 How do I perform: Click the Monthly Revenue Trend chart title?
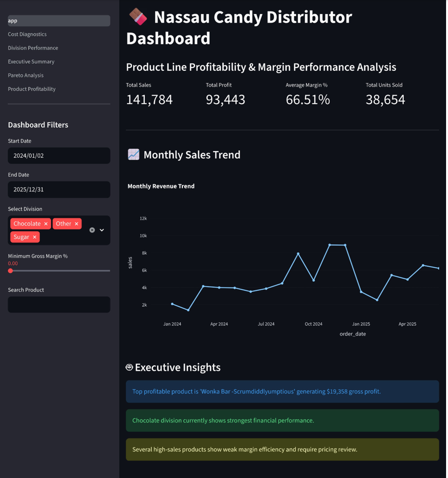[x=161, y=186]
